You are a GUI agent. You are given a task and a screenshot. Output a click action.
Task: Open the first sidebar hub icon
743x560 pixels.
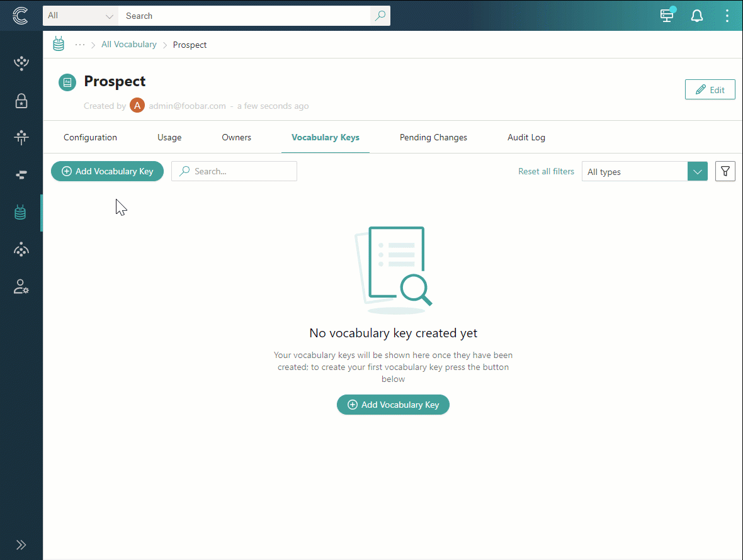(x=21, y=63)
